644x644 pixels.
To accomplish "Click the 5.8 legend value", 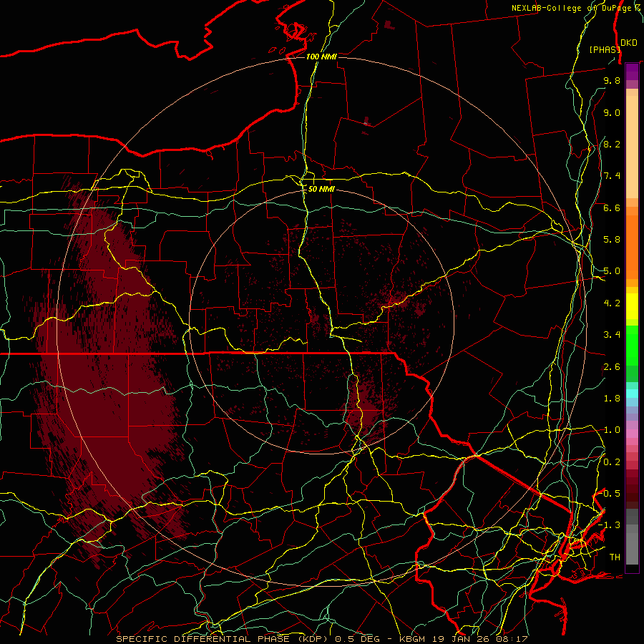I will 612,240.
